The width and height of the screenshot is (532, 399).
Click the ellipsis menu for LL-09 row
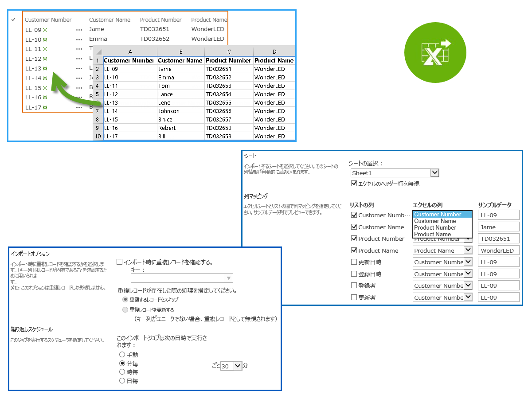point(79,30)
